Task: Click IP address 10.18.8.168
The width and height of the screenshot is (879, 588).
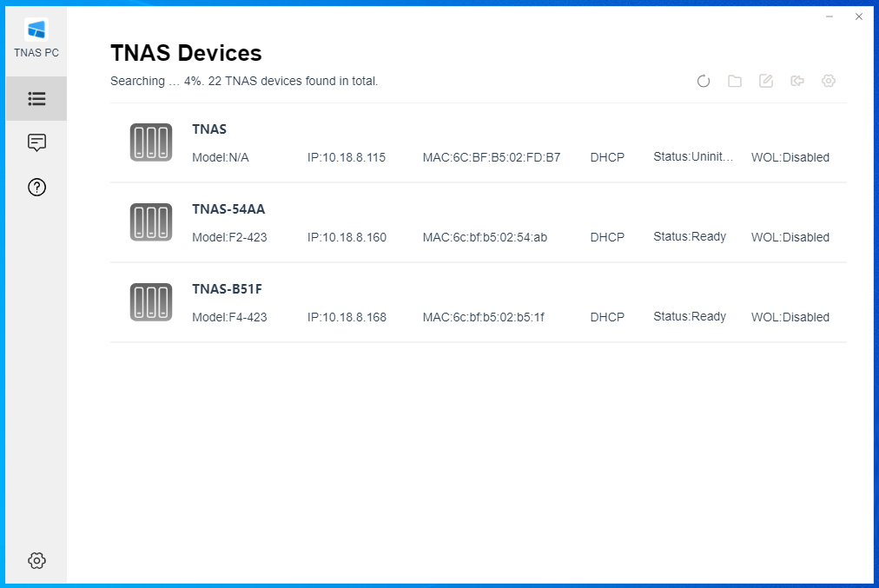Action: click(347, 317)
